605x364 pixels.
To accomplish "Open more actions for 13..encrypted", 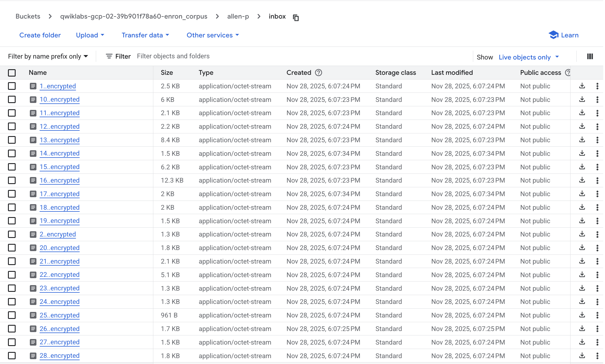I will (x=597, y=140).
